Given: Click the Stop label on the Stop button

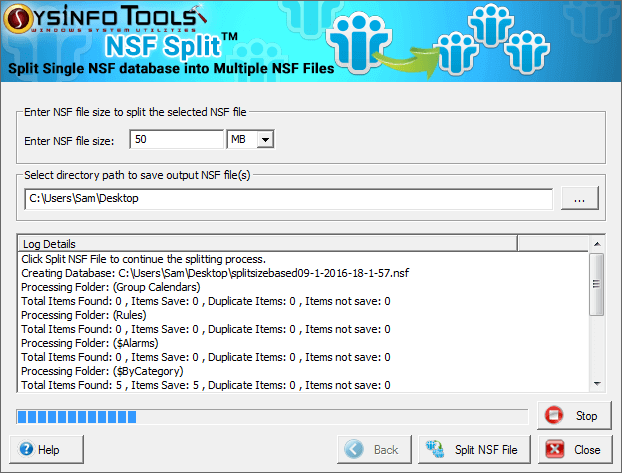Looking at the screenshot, I should (x=586, y=415).
